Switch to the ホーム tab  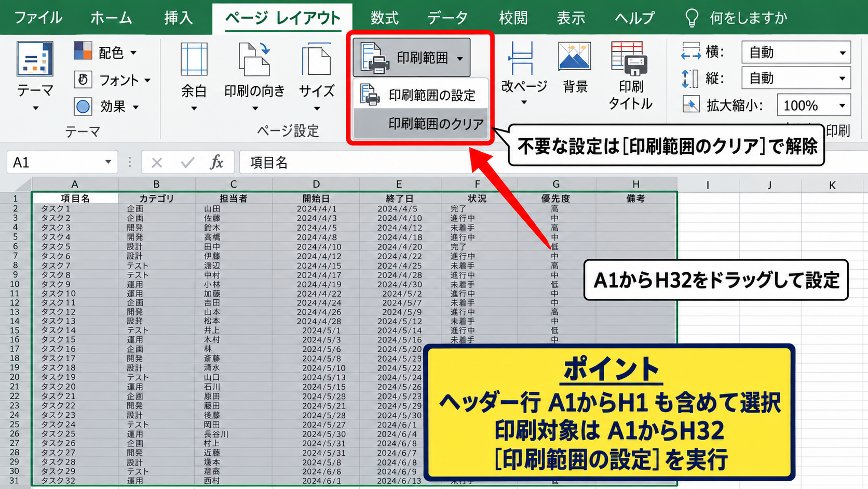click(x=111, y=18)
